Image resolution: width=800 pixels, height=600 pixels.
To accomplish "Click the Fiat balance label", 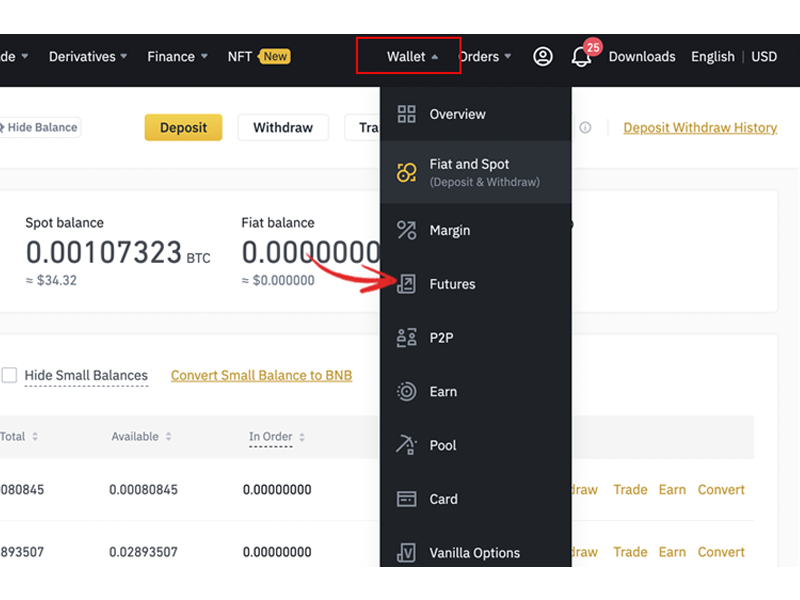I will tap(278, 223).
